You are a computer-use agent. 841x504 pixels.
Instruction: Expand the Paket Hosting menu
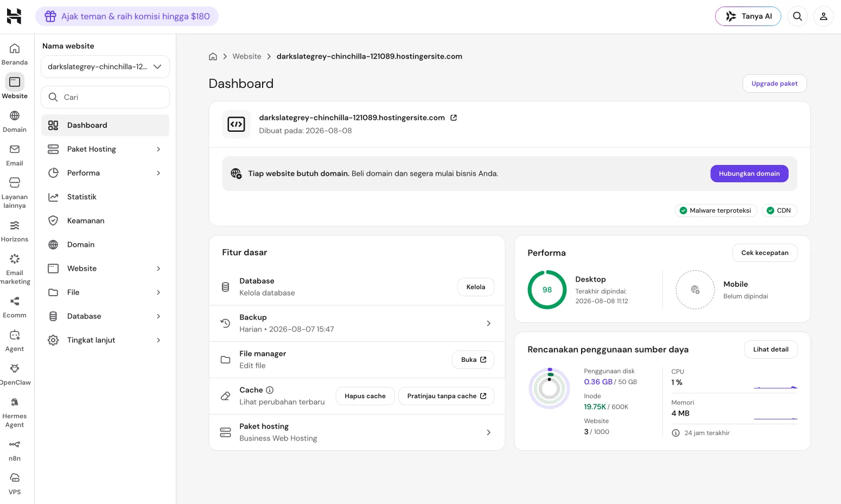coord(105,149)
